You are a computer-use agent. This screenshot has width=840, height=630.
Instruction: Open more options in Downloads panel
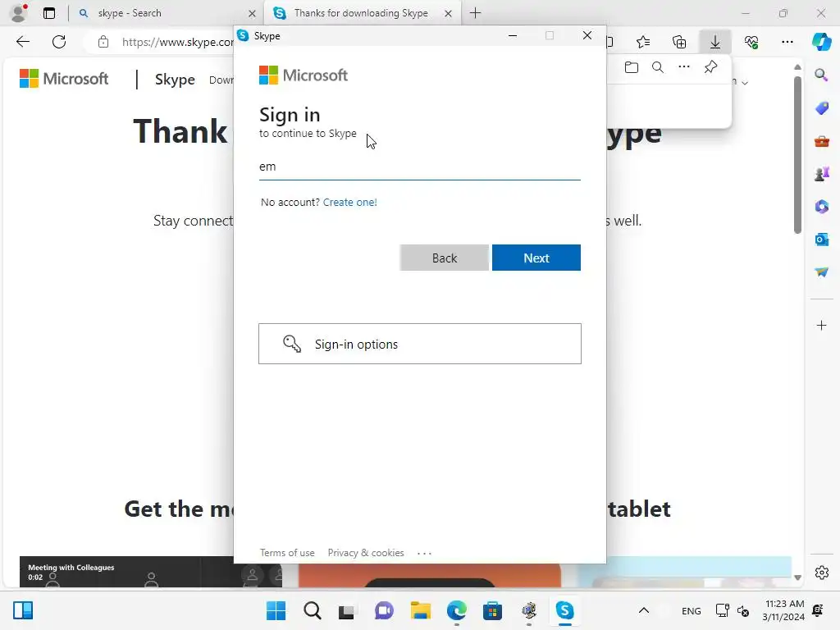tap(684, 67)
